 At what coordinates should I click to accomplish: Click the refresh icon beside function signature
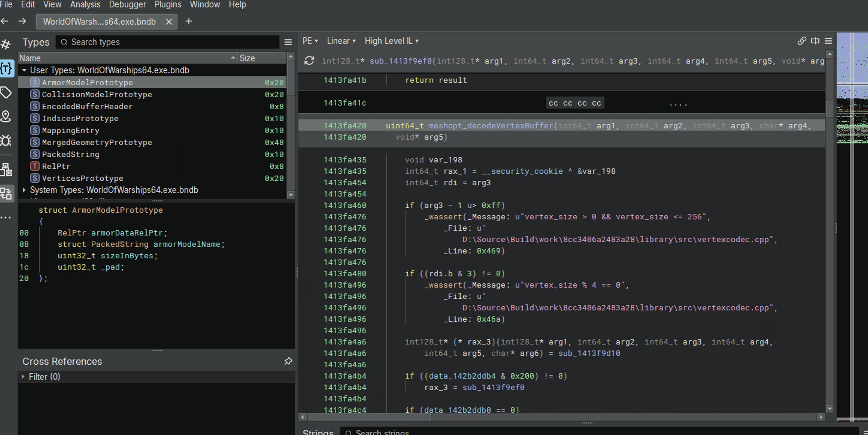click(309, 61)
